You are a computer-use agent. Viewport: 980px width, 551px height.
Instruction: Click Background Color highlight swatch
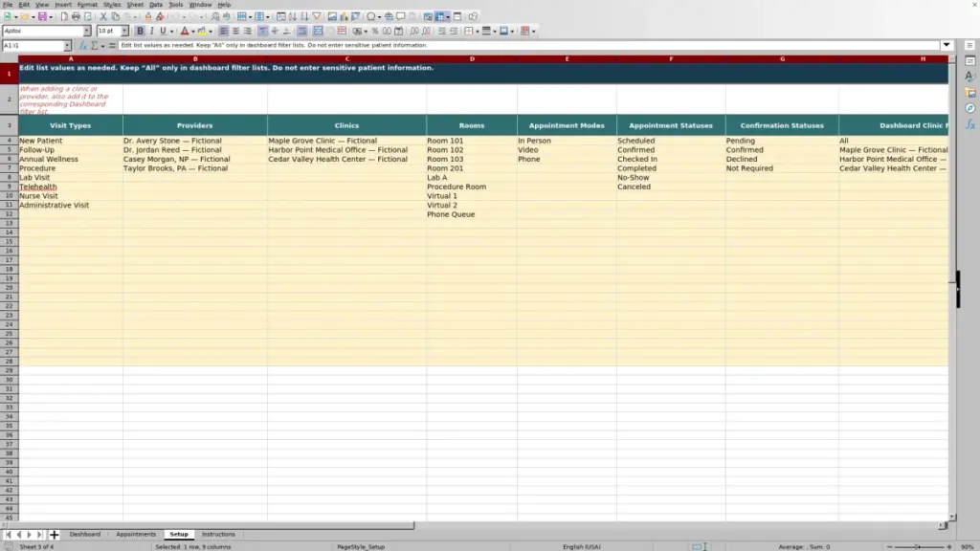(202, 32)
